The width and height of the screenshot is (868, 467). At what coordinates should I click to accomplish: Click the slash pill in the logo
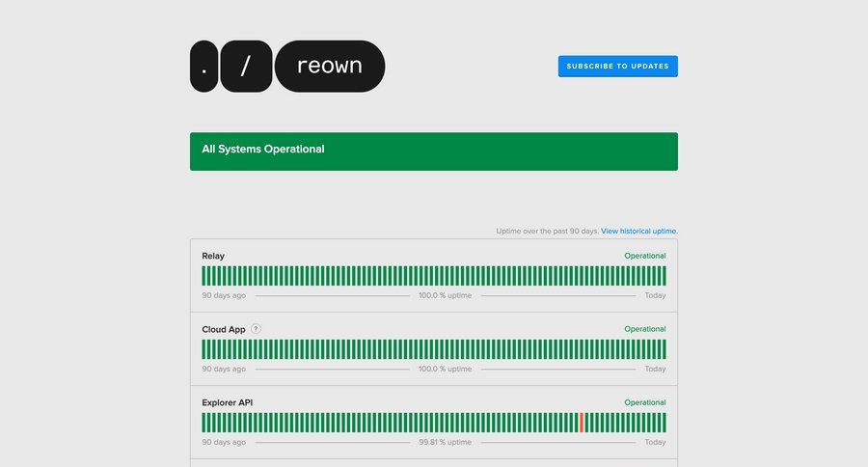point(246,67)
